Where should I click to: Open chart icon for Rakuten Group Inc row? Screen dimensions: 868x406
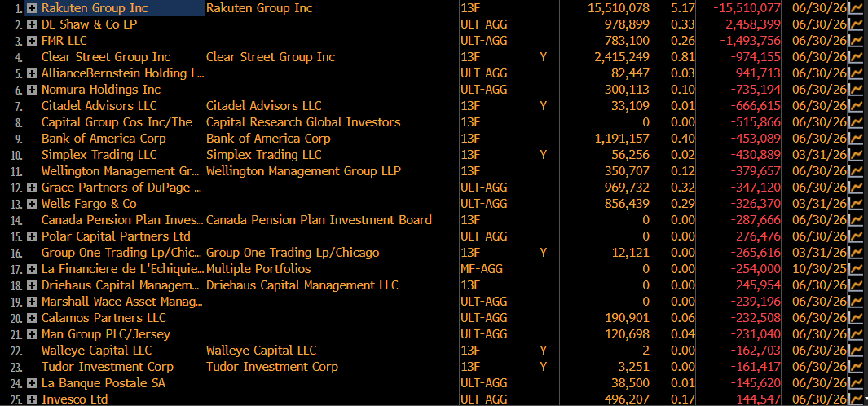(856, 8)
